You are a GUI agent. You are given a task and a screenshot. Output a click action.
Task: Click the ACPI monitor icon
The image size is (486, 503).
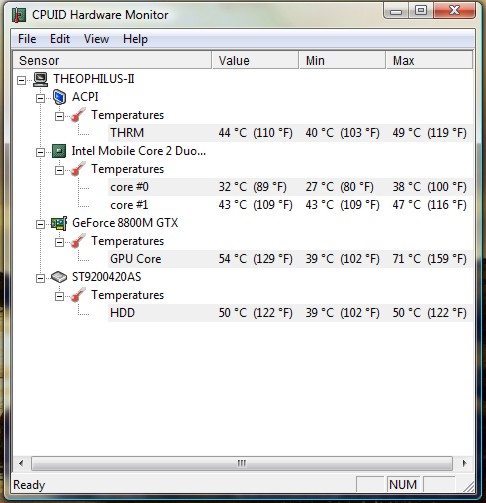point(59,97)
